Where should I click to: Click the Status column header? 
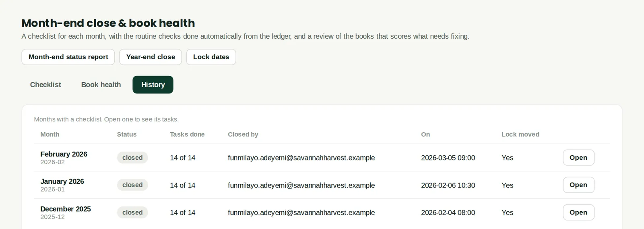pyautogui.click(x=127, y=134)
